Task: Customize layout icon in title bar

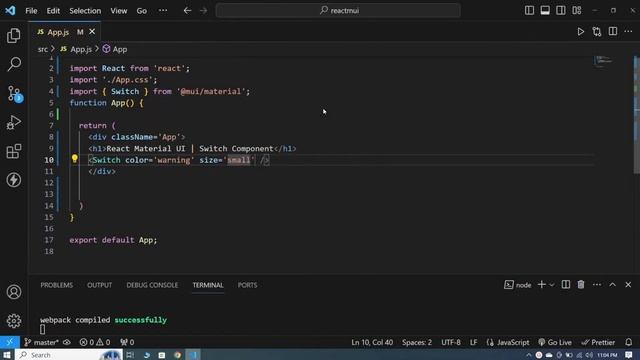Action: pos(577,11)
